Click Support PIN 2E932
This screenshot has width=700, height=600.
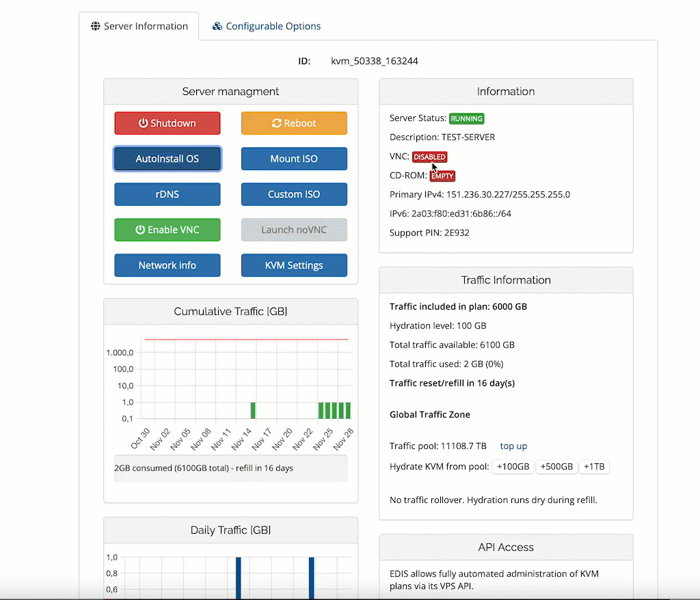(x=429, y=233)
